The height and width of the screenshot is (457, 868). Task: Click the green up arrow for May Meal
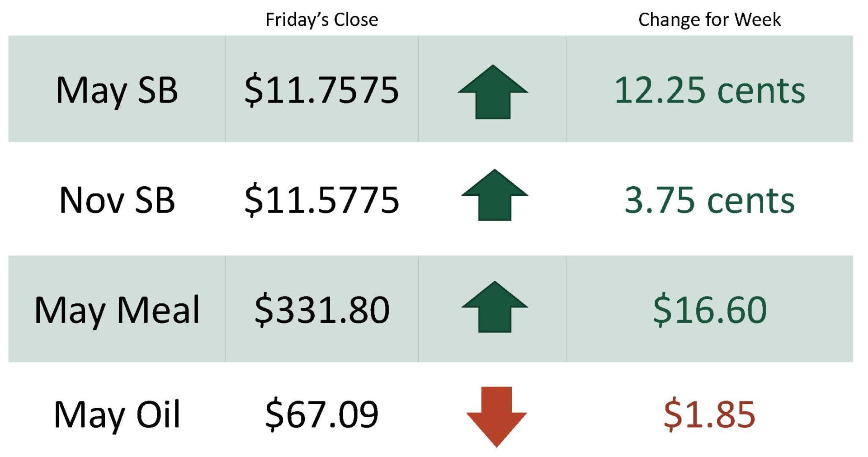click(x=495, y=307)
